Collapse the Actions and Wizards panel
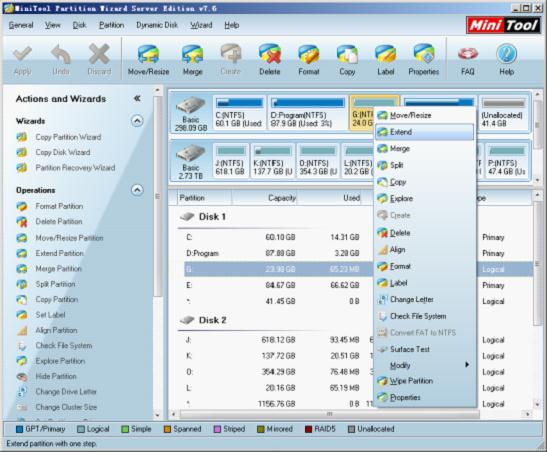 [137, 98]
